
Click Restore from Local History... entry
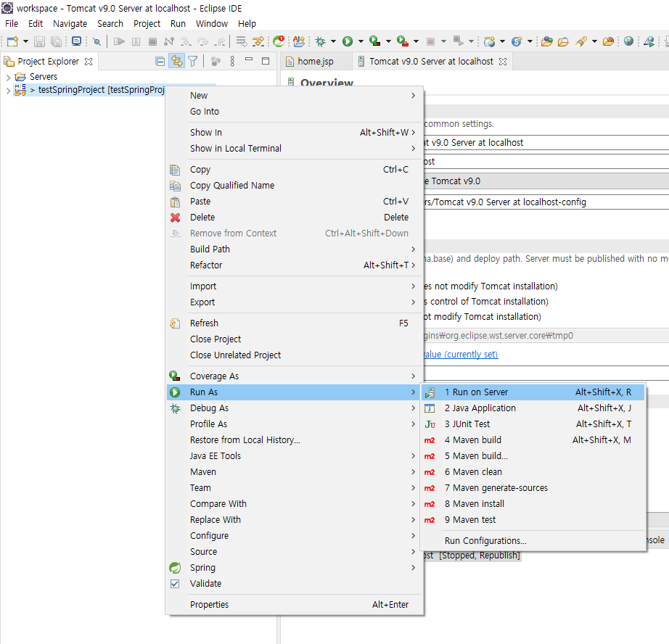(x=295, y=439)
